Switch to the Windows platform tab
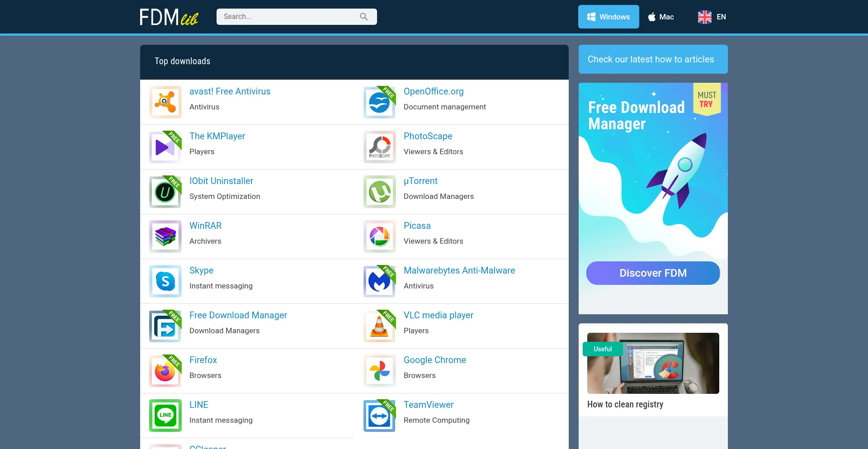The width and height of the screenshot is (868, 449). 608,17
